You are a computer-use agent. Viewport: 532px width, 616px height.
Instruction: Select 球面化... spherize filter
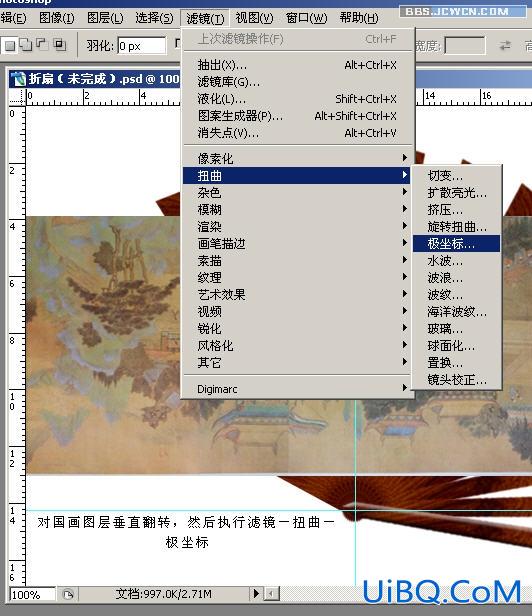click(x=457, y=345)
